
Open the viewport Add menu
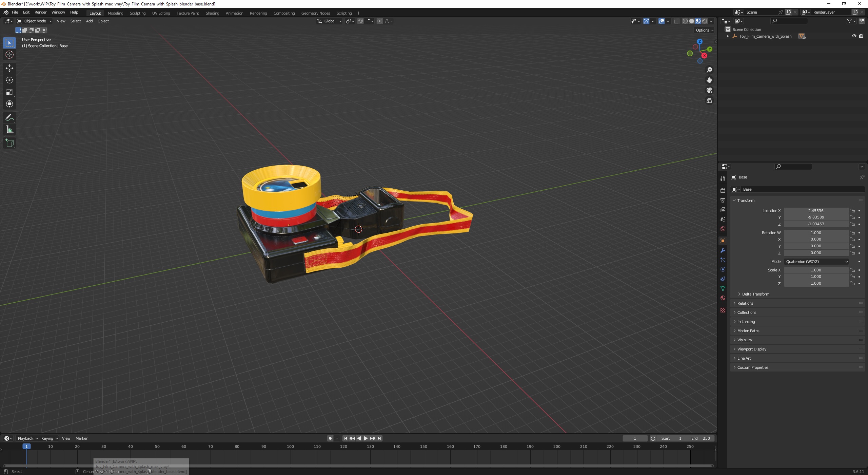89,21
